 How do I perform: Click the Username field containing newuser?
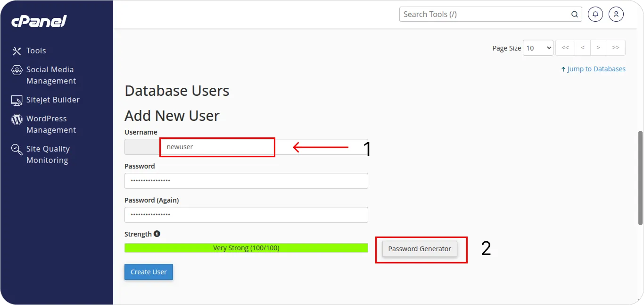[264, 147]
